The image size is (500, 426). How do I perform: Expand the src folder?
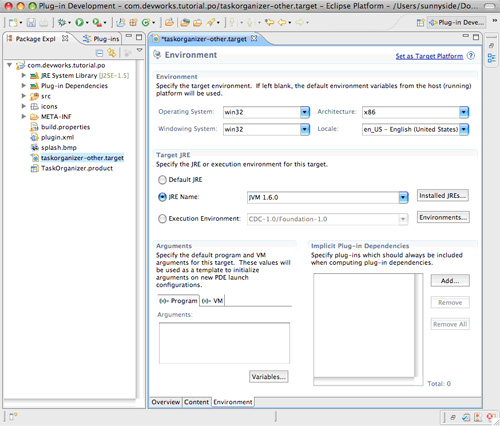[x=23, y=96]
